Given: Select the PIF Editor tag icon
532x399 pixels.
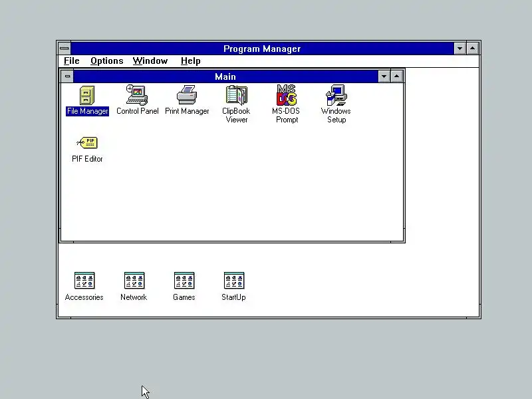Looking at the screenshot, I should 87,143.
